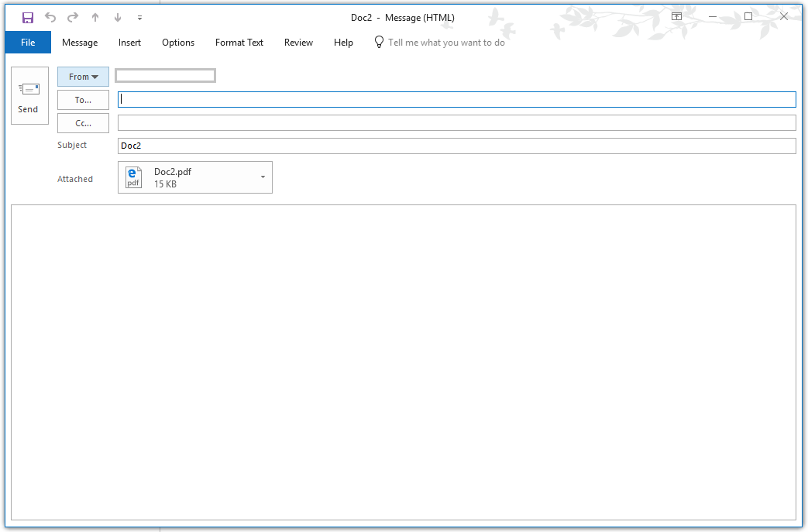Image resolution: width=808 pixels, height=532 pixels.
Task: Click the From address box
Action: [x=165, y=76]
